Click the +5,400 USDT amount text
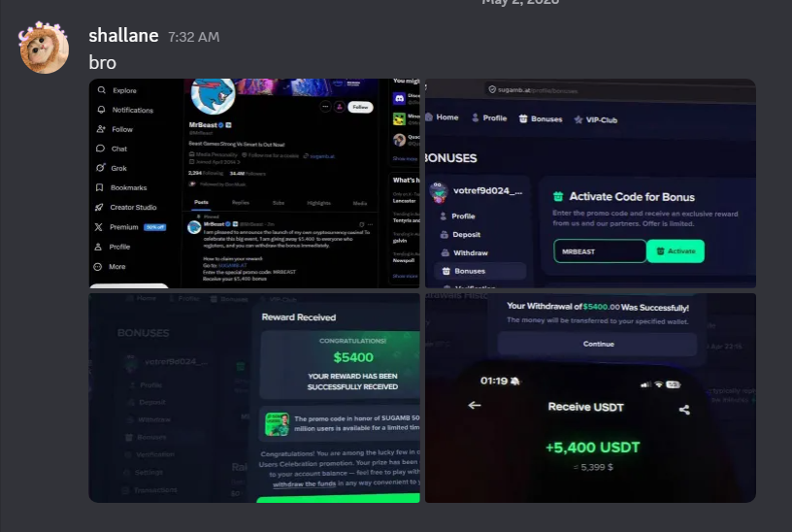Viewport: 792px width, 532px height. (x=592, y=448)
